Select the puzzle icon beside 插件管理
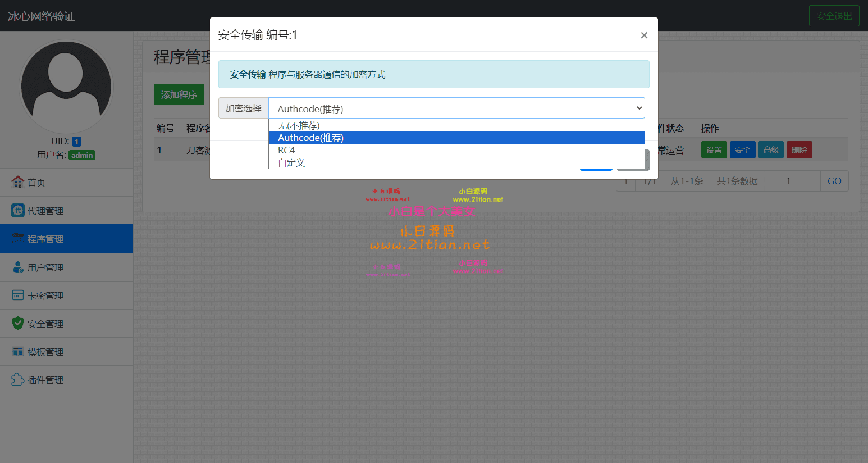Viewport: 868px width, 463px height. tap(19, 380)
